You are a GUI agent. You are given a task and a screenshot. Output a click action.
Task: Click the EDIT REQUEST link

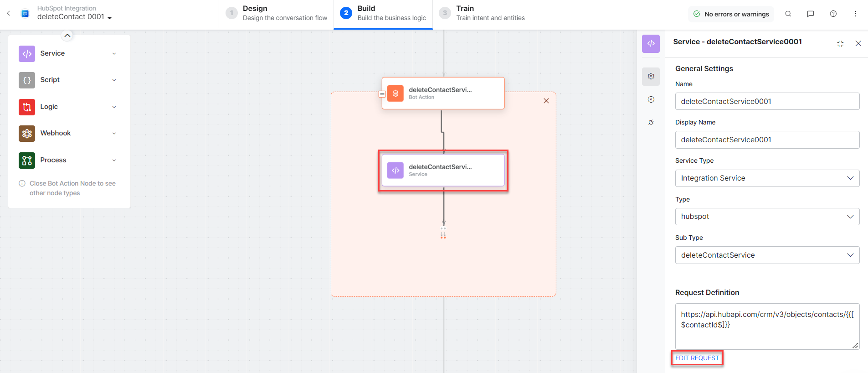coord(697,358)
